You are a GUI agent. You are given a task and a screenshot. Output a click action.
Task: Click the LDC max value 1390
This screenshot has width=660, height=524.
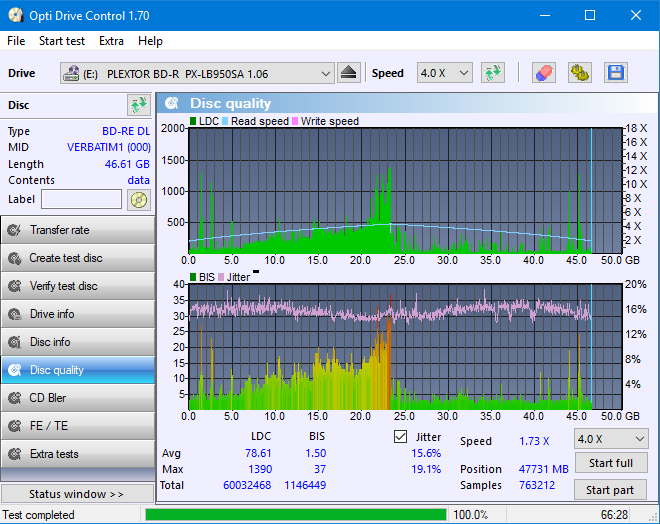tap(260, 469)
